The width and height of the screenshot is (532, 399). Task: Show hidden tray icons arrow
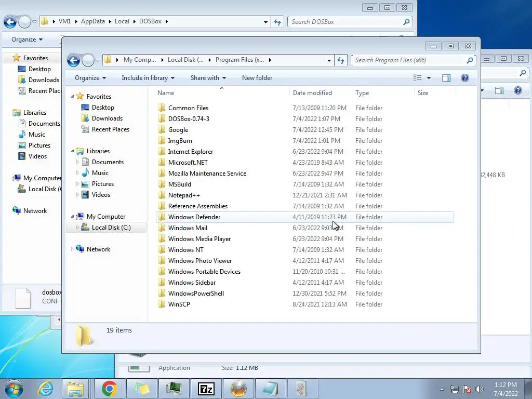[x=442, y=390]
